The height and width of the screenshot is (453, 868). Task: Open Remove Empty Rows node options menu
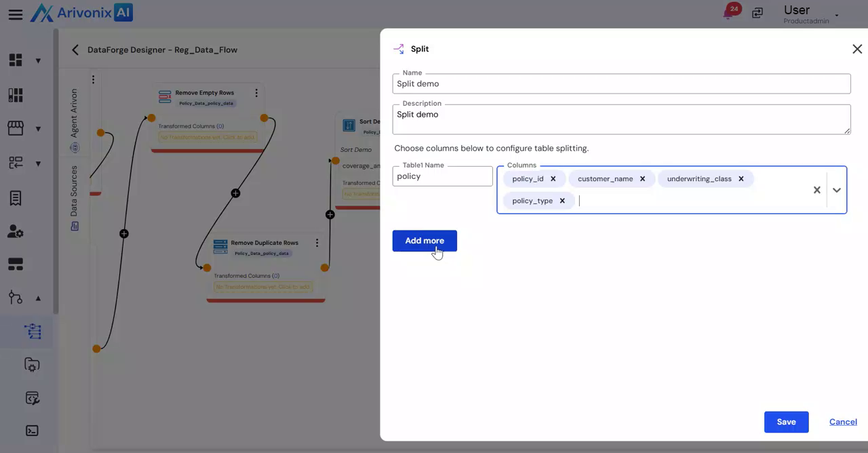click(x=256, y=93)
